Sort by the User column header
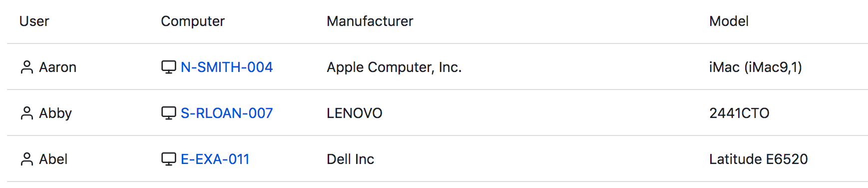 click(x=34, y=21)
